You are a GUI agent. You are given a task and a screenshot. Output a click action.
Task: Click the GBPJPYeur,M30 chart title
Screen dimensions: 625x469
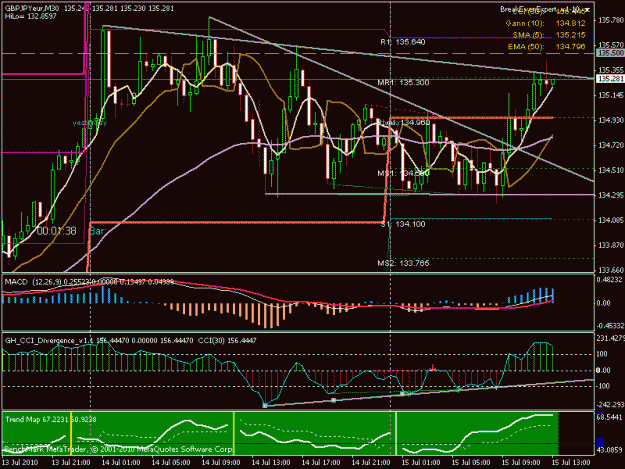[32, 8]
